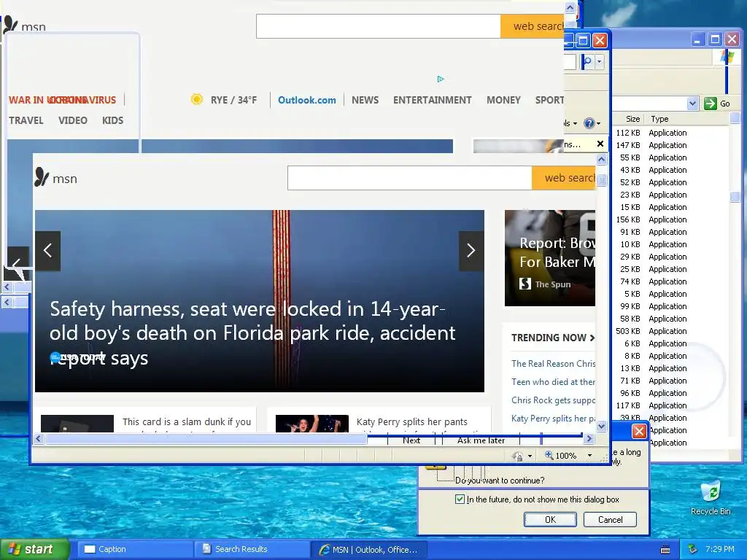747x560 pixels.
Task: Close the warning dialog with its red X
Action: coord(639,432)
